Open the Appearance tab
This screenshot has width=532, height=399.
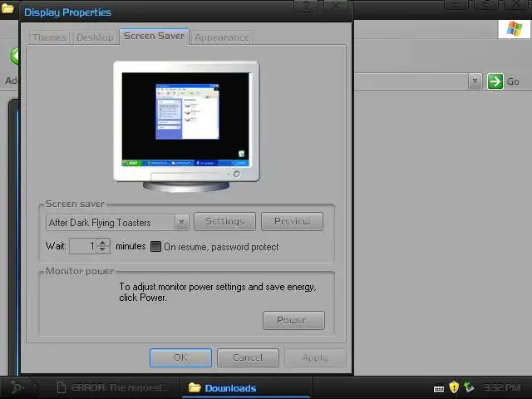[222, 37]
